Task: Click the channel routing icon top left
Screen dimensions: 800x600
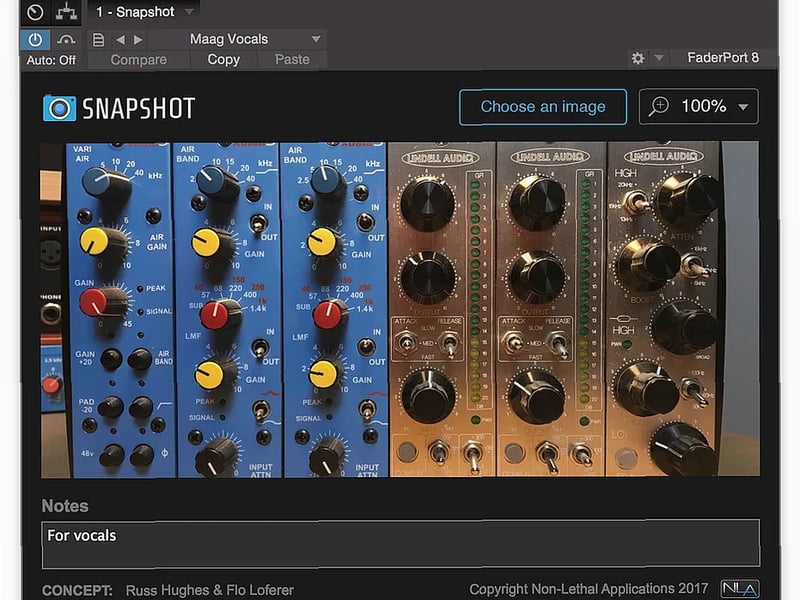Action: tap(65, 12)
